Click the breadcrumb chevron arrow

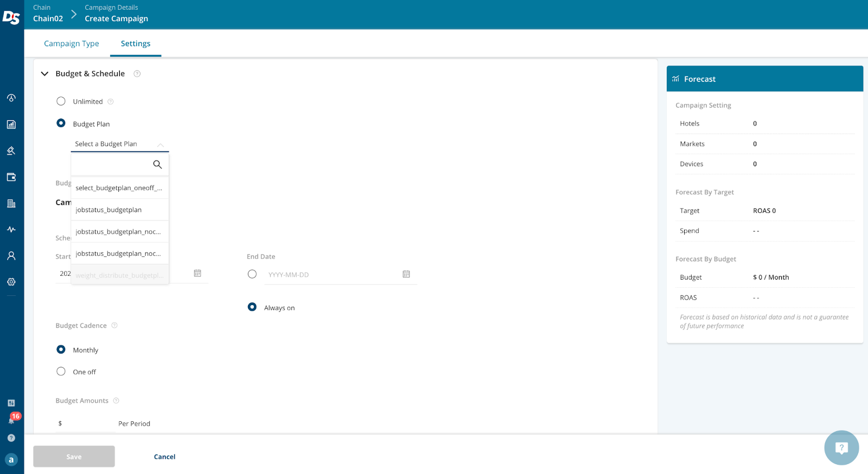[74, 14]
